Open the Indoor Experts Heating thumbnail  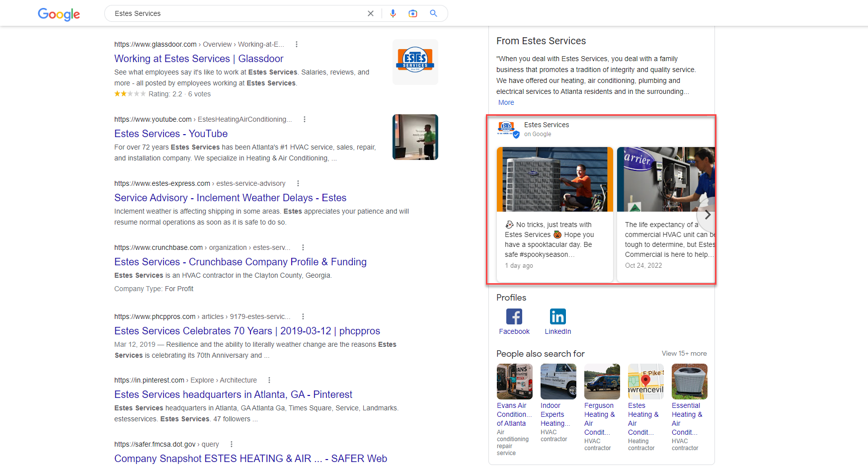(x=558, y=382)
